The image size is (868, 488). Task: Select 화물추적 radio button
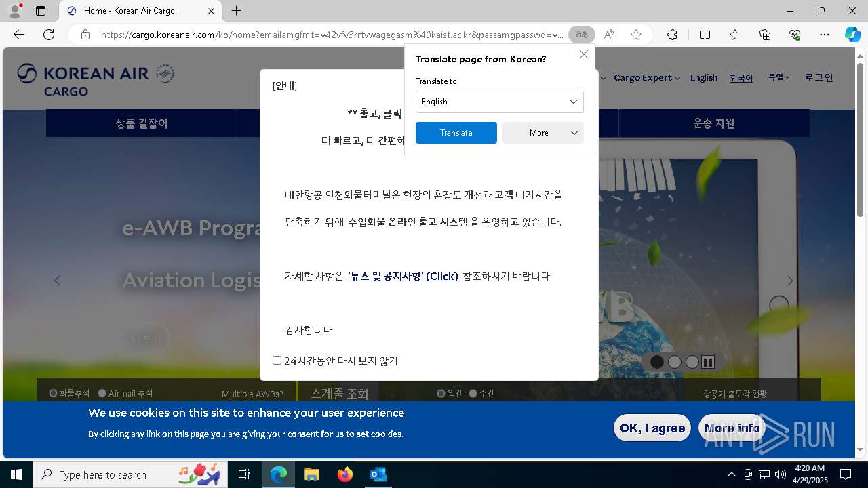pyautogui.click(x=54, y=393)
